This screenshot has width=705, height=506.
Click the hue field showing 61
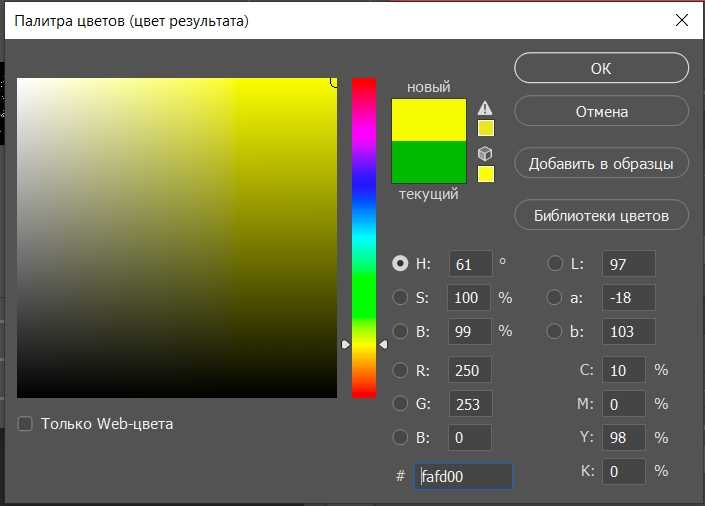click(x=470, y=264)
